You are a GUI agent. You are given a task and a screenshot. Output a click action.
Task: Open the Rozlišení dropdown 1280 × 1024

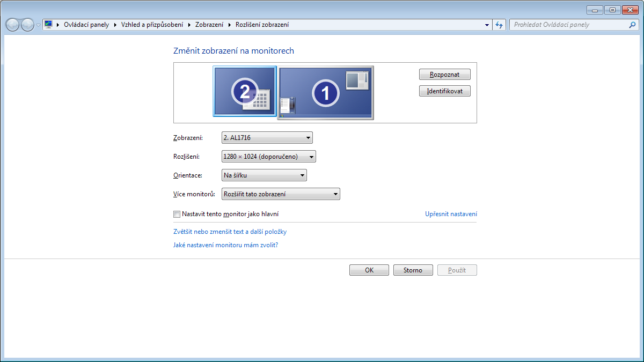(269, 157)
